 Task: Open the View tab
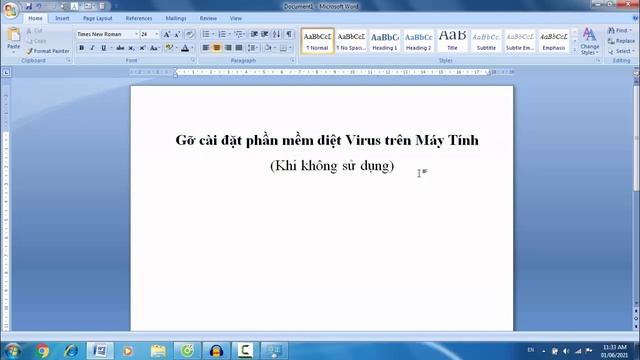point(236,18)
